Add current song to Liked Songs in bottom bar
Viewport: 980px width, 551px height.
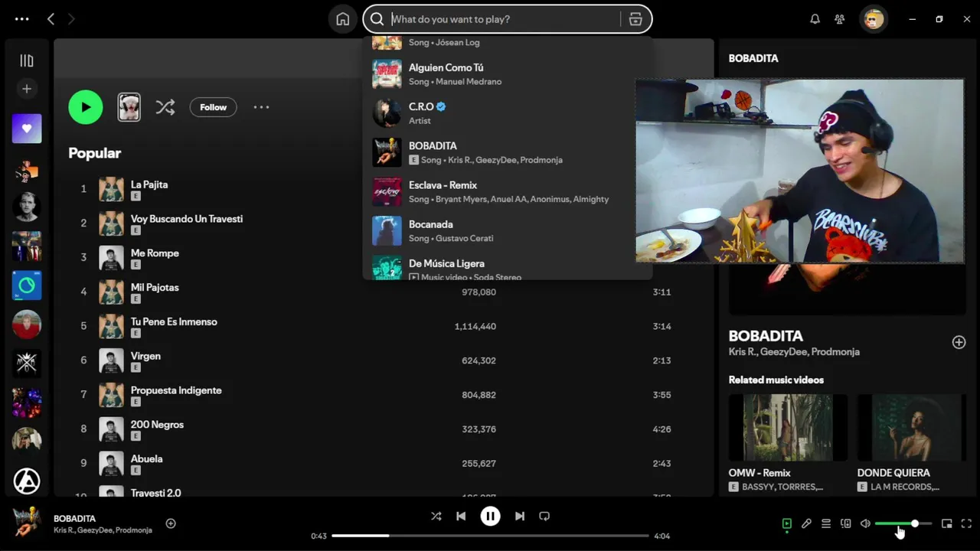click(x=171, y=523)
